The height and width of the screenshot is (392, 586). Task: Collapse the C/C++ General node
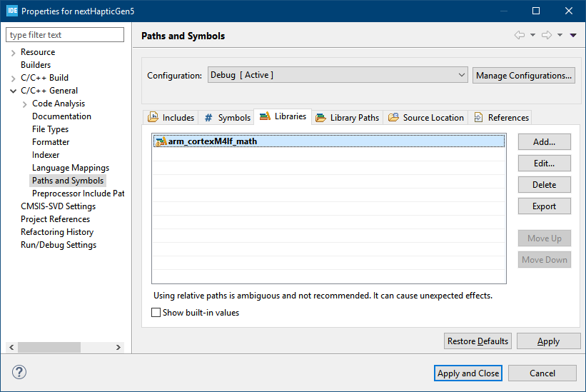[x=13, y=91]
